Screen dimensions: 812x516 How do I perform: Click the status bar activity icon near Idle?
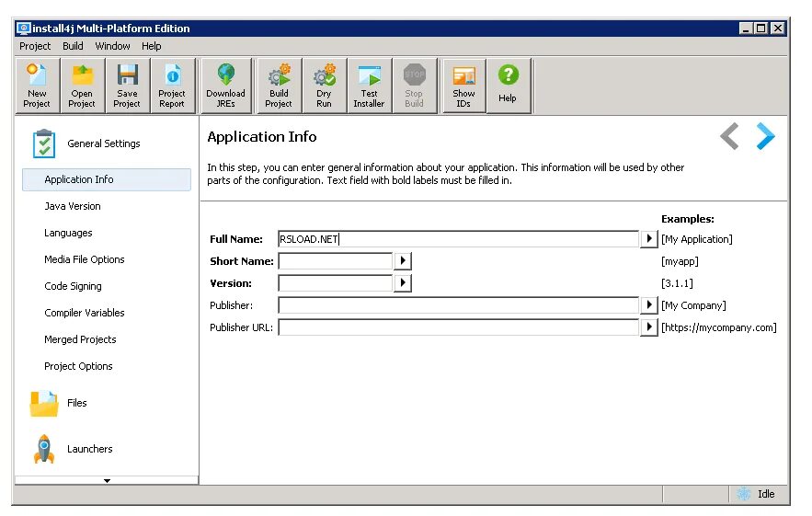[x=744, y=494]
